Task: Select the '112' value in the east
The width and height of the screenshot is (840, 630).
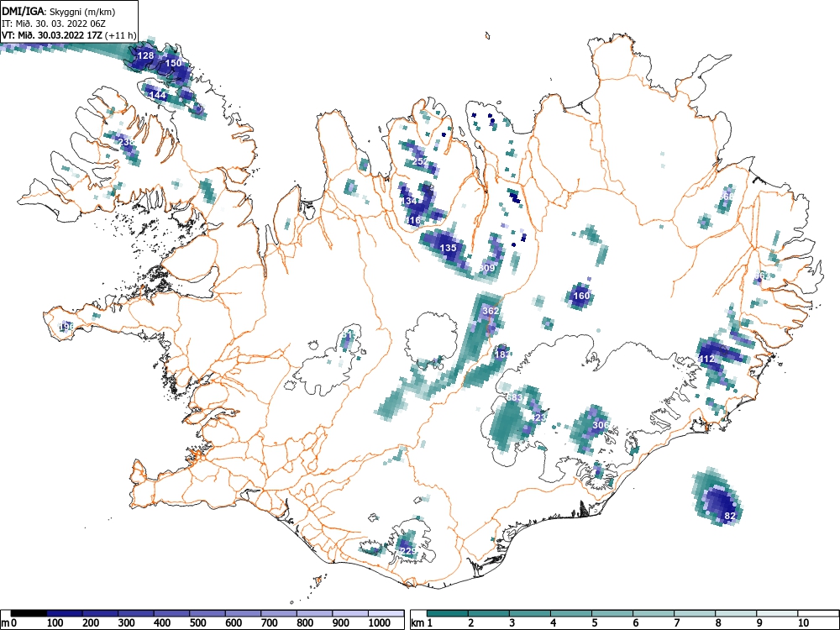Action: [707, 359]
